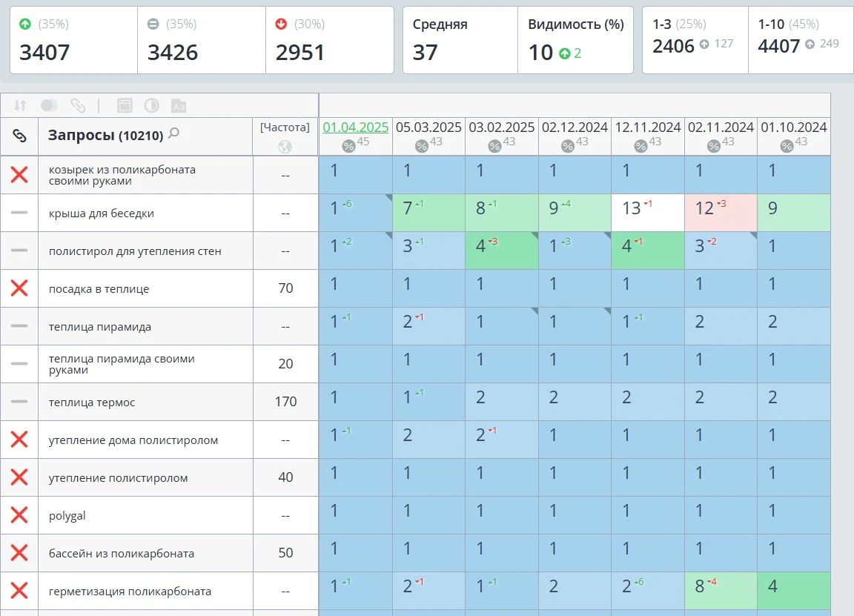Click the sort arrows icon in the toolbar
The width and height of the screenshot is (854, 616).
coord(20,105)
